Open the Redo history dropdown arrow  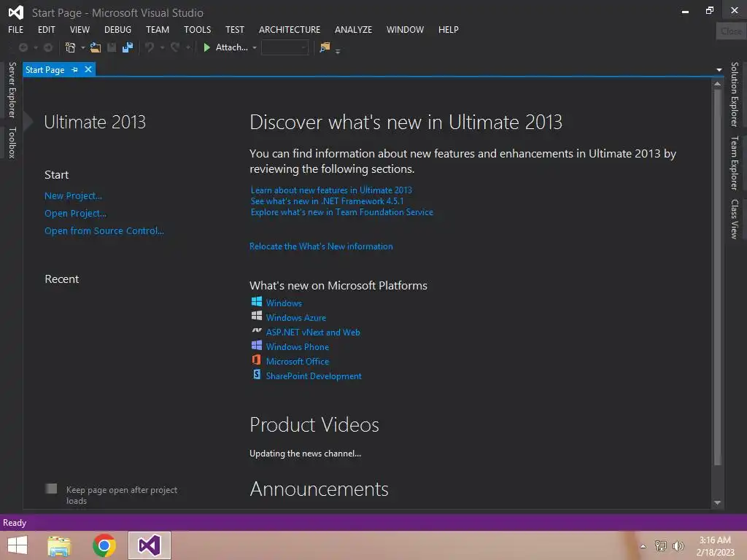[x=187, y=47]
